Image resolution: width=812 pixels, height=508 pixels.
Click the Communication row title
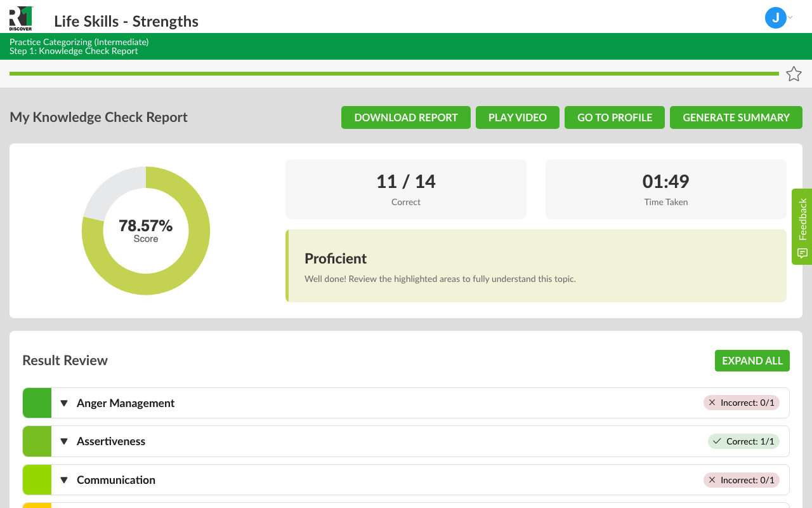(x=116, y=480)
